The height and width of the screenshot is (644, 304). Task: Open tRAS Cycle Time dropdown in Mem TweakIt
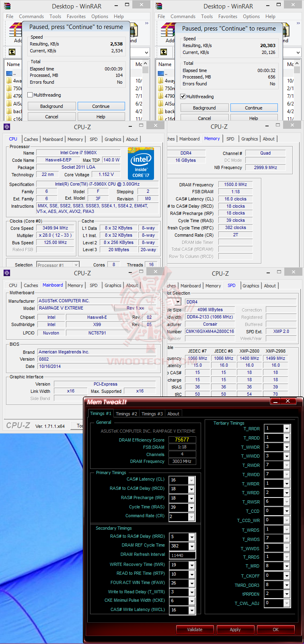[192, 508]
